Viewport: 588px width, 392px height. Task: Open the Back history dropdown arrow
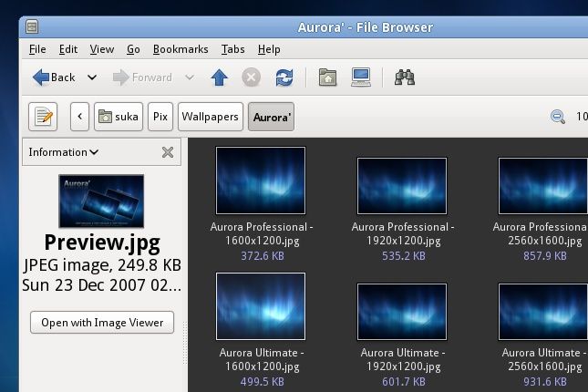pos(92,77)
